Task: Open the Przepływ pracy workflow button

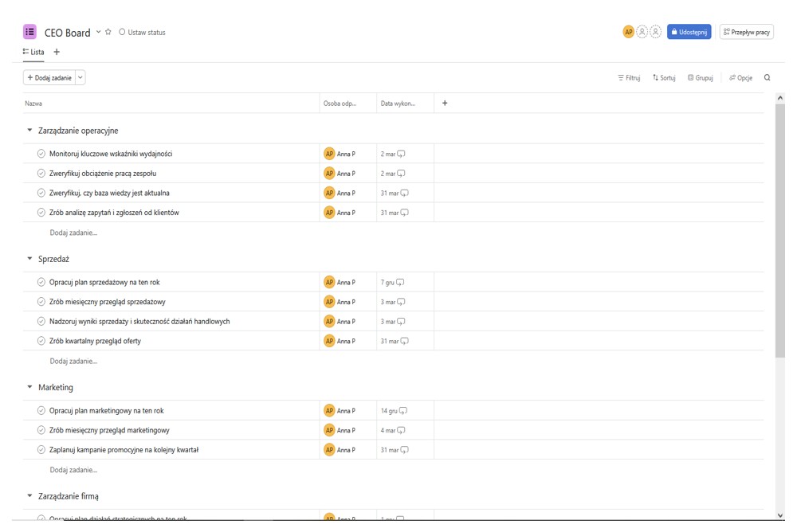Action: click(x=746, y=32)
